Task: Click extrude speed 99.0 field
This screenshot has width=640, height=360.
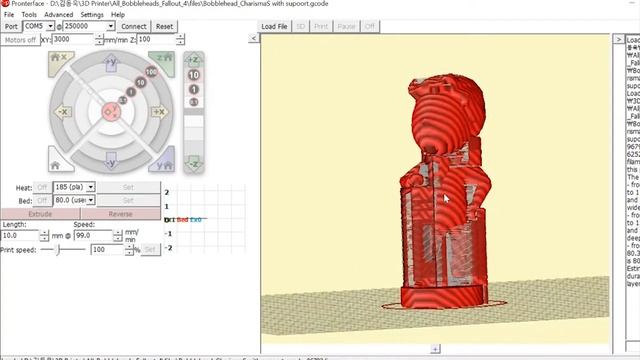Action: tap(93, 236)
